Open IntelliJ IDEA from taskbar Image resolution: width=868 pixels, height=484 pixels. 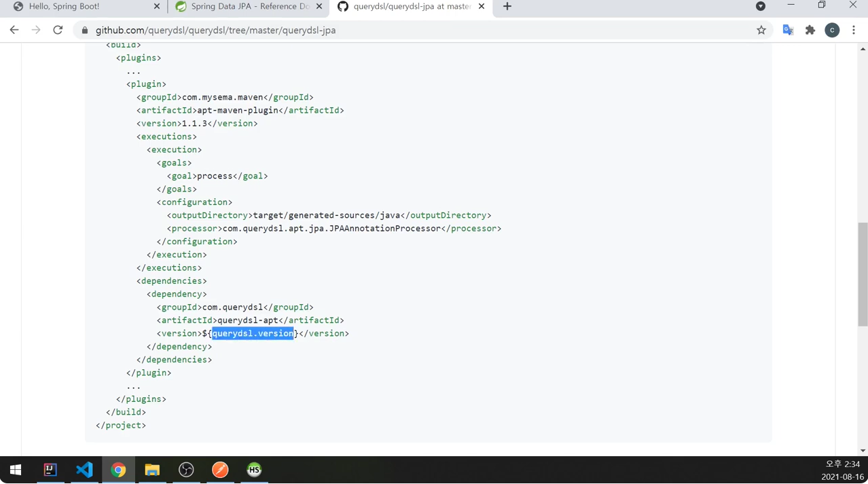coord(50,470)
